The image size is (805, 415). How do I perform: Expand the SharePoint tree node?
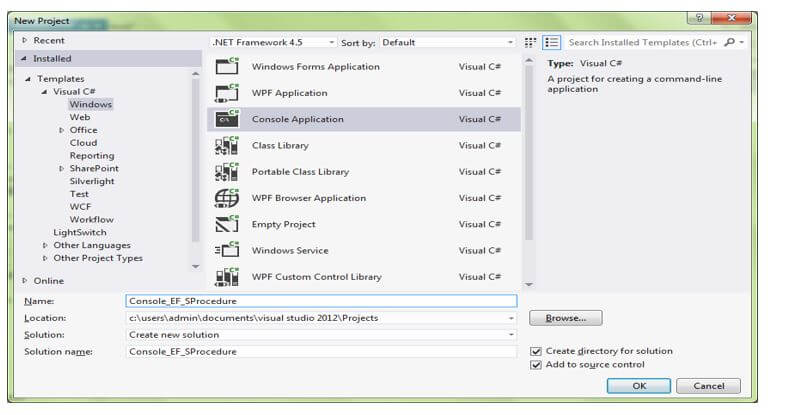point(62,168)
